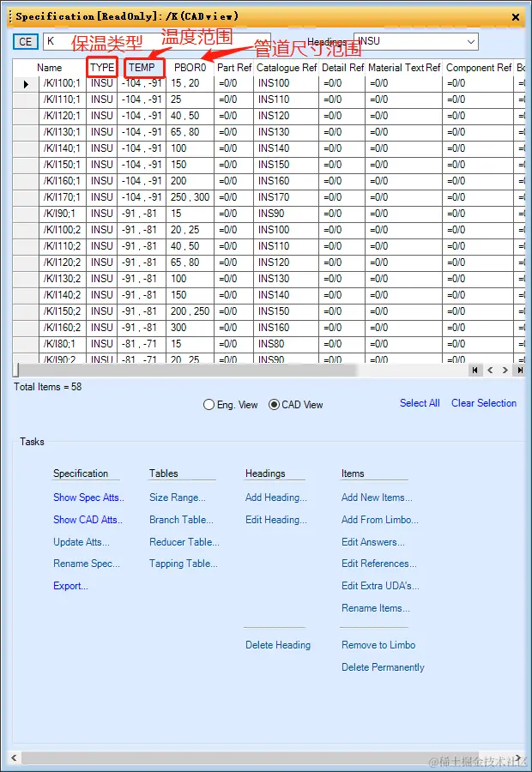The width and height of the screenshot is (532, 772).
Task: Click the TYPE column header
Action: coord(102,68)
